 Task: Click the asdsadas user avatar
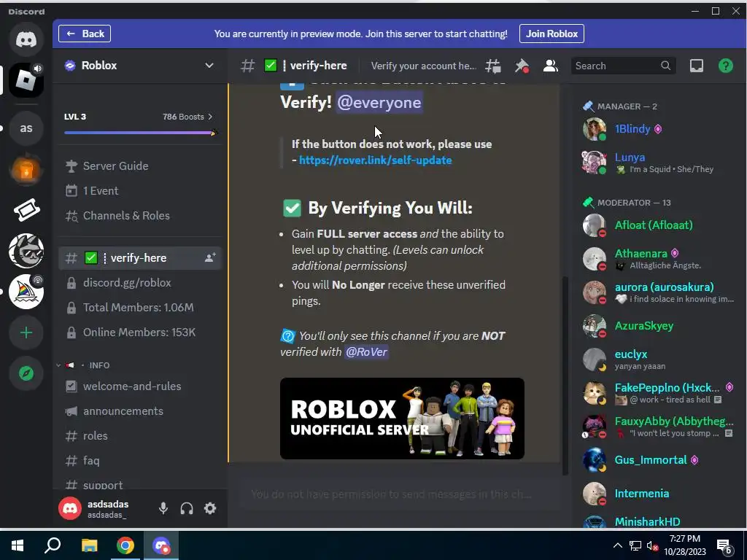pos(70,508)
